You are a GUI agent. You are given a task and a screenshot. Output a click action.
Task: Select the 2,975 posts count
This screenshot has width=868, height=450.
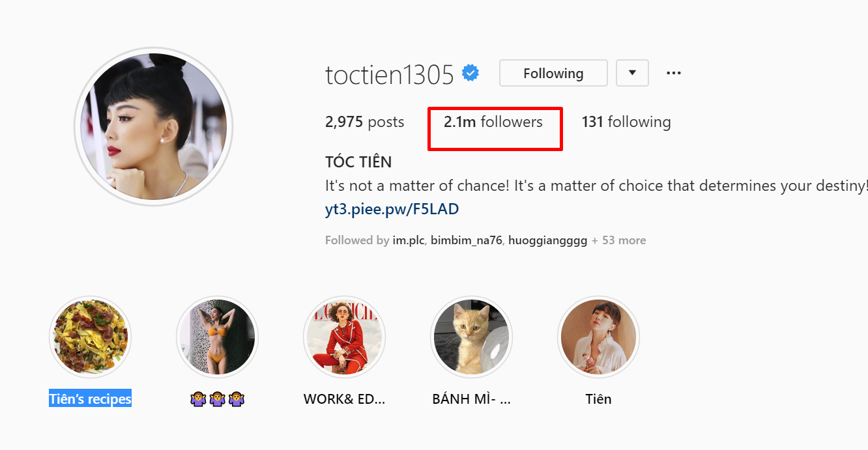point(364,122)
